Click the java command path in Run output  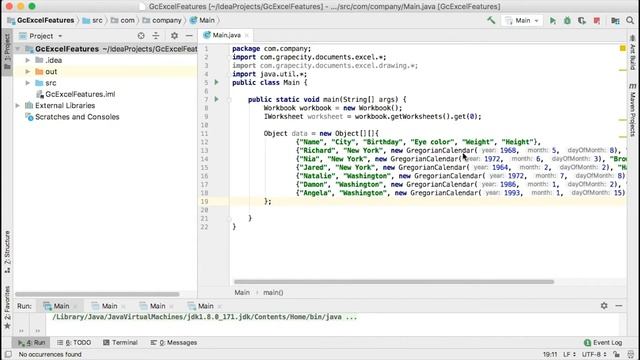[x=204, y=317]
